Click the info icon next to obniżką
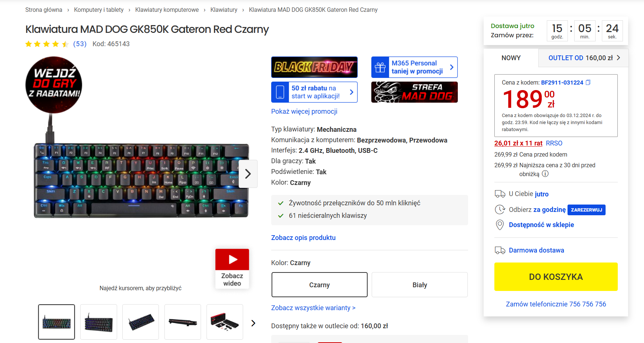 click(x=545, y=174)
